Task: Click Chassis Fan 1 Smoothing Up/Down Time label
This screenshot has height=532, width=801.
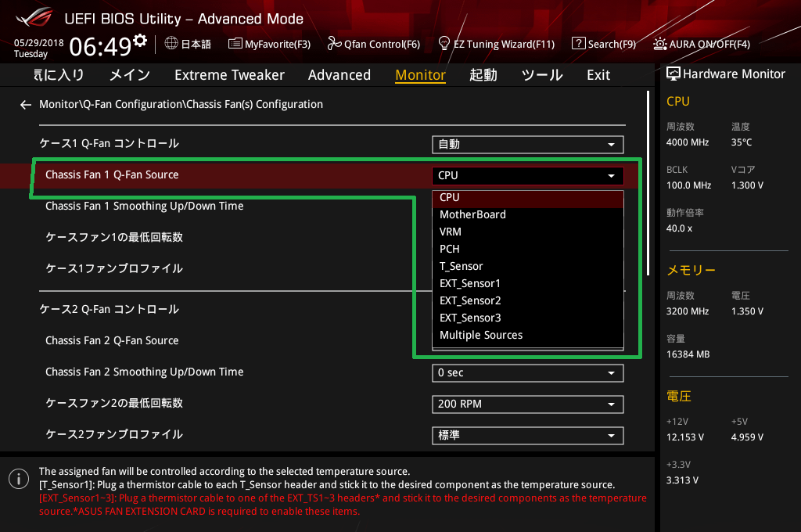Action: click(x=144, y=206)
